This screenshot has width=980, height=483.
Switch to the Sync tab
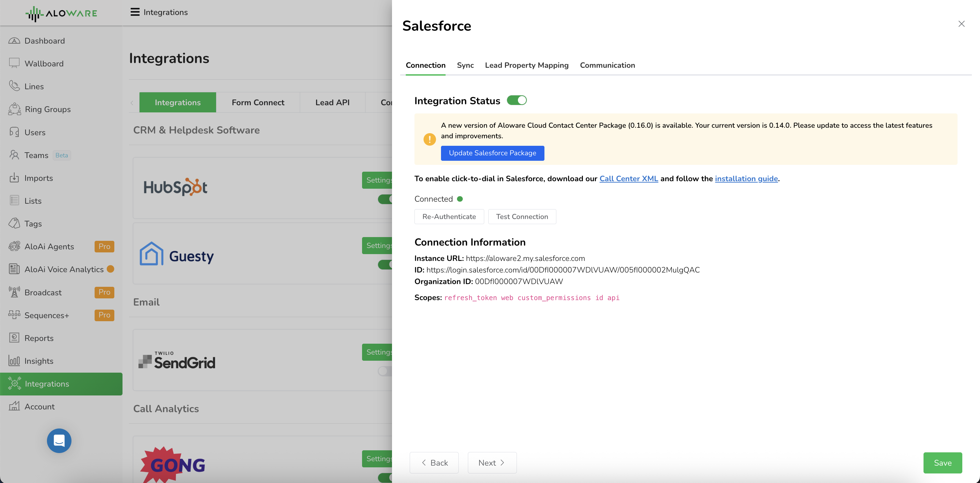(465, 65)
